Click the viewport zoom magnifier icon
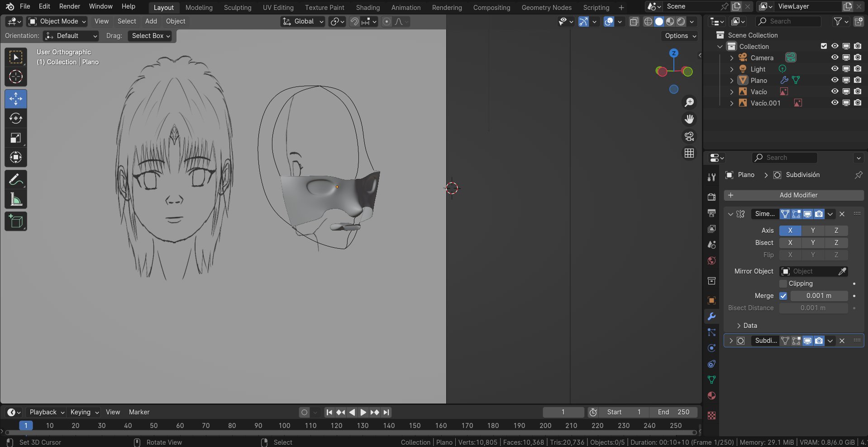Image resolution: width=868 pixels, height=447 pixels. point(689,102)
